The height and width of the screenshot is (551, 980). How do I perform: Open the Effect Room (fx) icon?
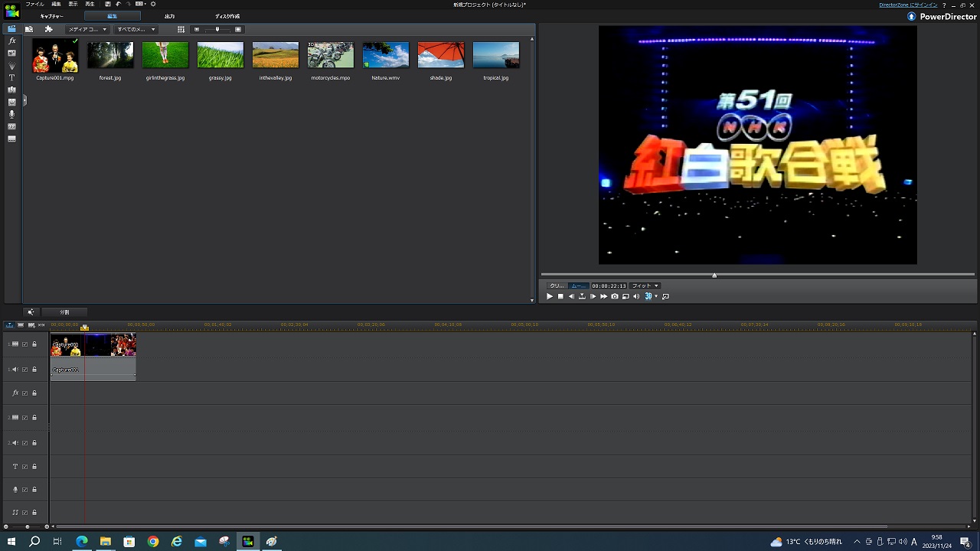click(11, 41)
